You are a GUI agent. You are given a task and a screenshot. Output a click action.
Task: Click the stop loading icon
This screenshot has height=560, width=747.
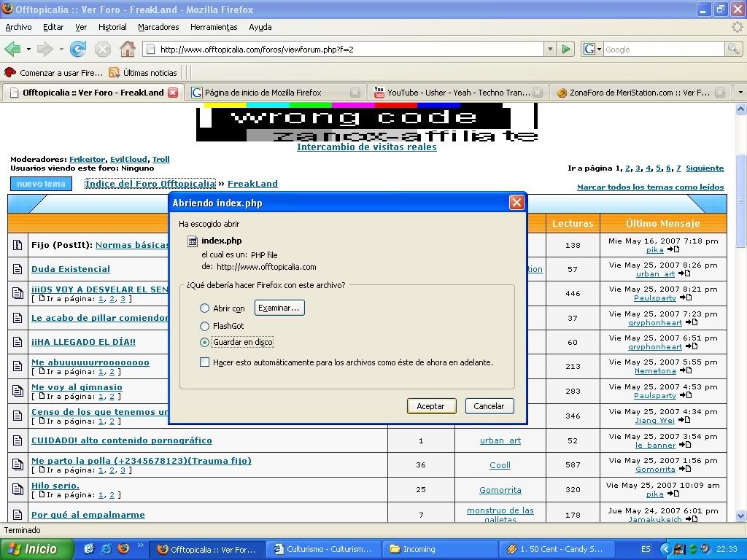[x=103, y=50]
